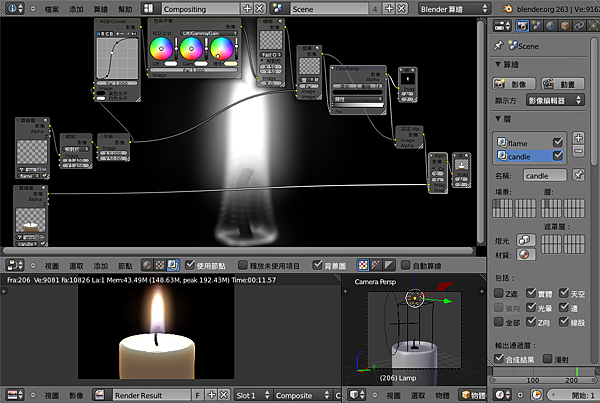This screenshot has width=600, height=403.
Task: Open the 添加 menu in the top bar
Action: coord(76,9)
